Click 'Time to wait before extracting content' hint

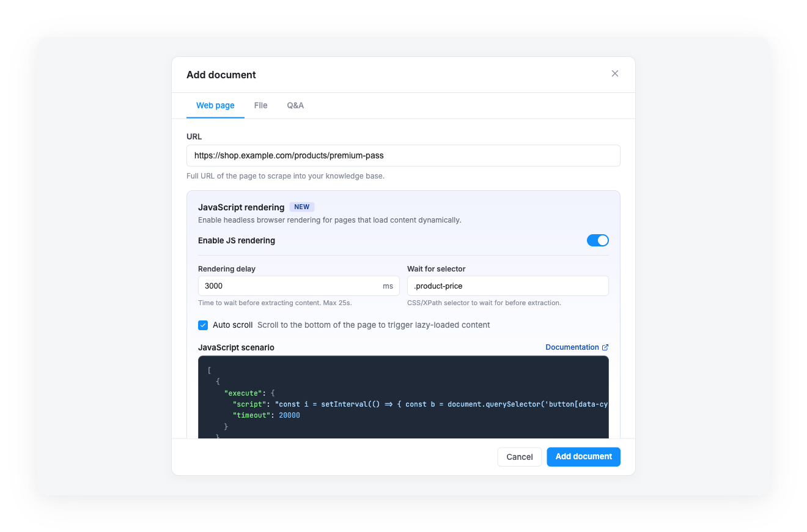(x=275, y=303)
